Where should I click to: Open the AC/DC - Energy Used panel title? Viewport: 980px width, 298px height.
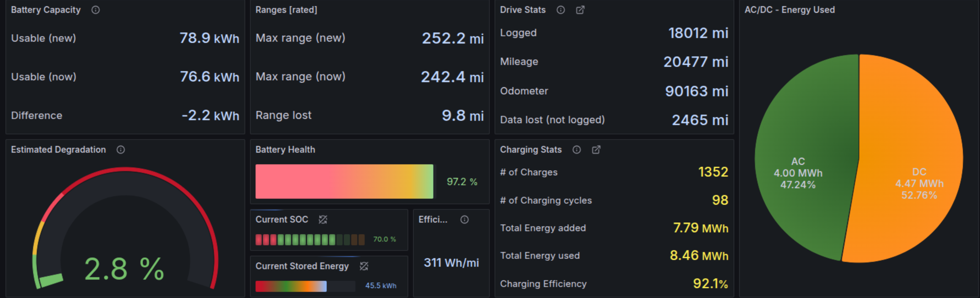tap(790, 10)
